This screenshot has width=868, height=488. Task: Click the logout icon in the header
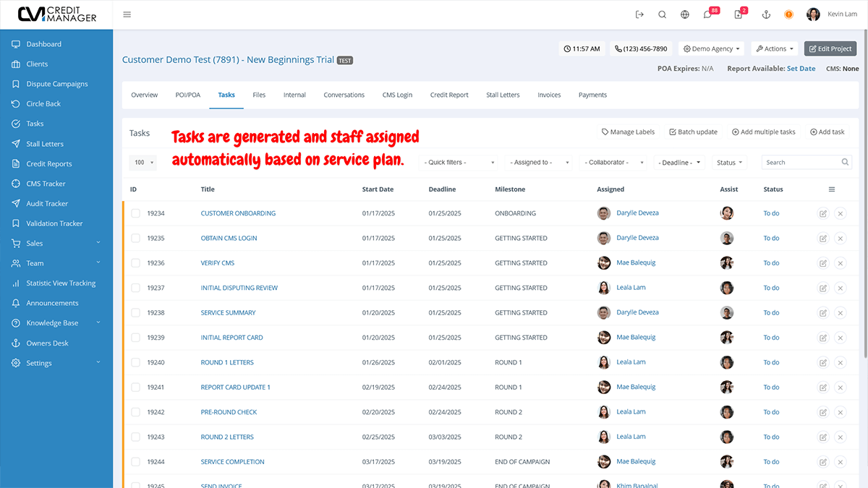click(639, 14)
